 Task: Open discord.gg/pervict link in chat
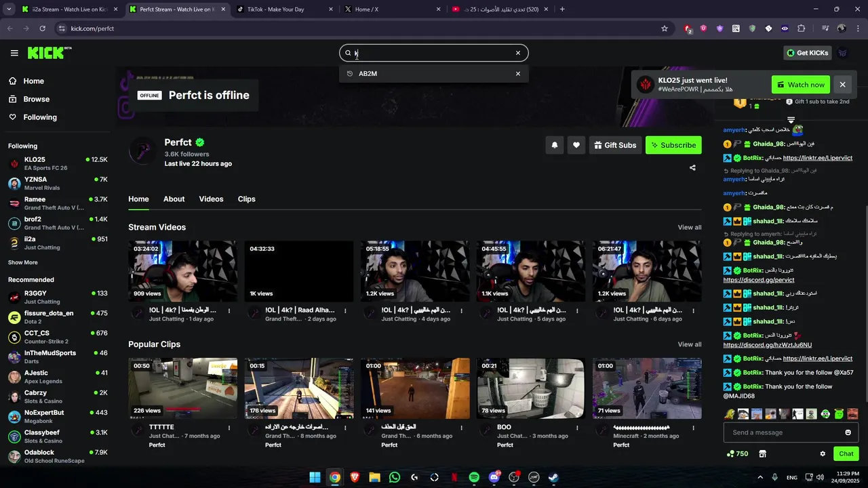point(759,280)
